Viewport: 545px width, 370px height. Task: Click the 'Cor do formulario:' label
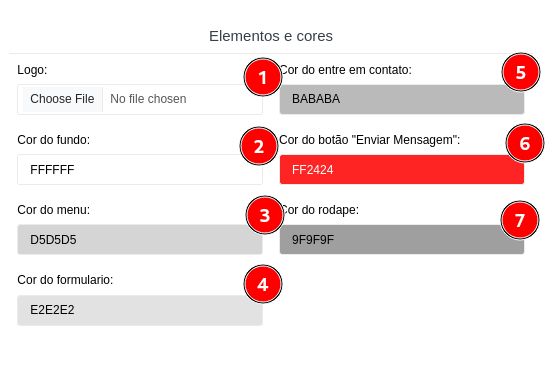pyautogui.click(x=65, y=280)
